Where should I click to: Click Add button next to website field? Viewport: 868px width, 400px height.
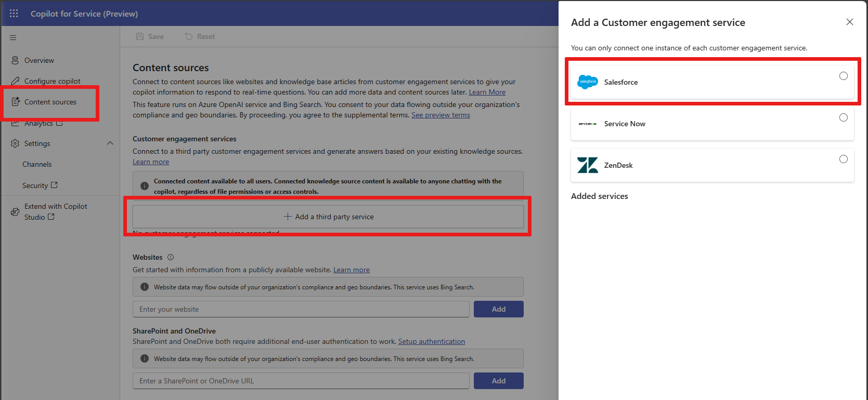(x=499, y=309)
